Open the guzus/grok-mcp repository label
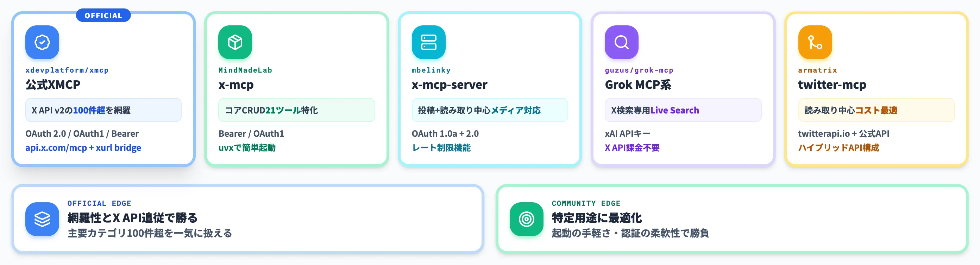The width and height of the screenshot is (980, 265). click(x=639, y=70)
